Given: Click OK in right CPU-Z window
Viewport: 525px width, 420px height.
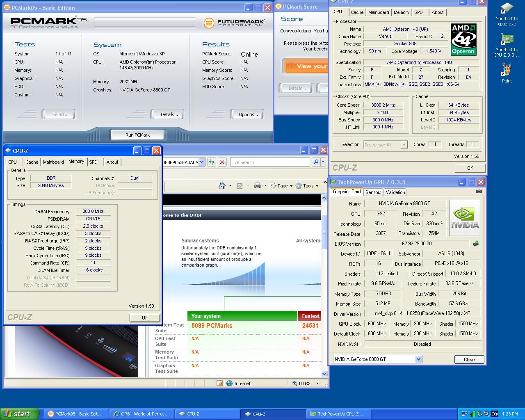Looking at the screenshot, I should point(470,168).
